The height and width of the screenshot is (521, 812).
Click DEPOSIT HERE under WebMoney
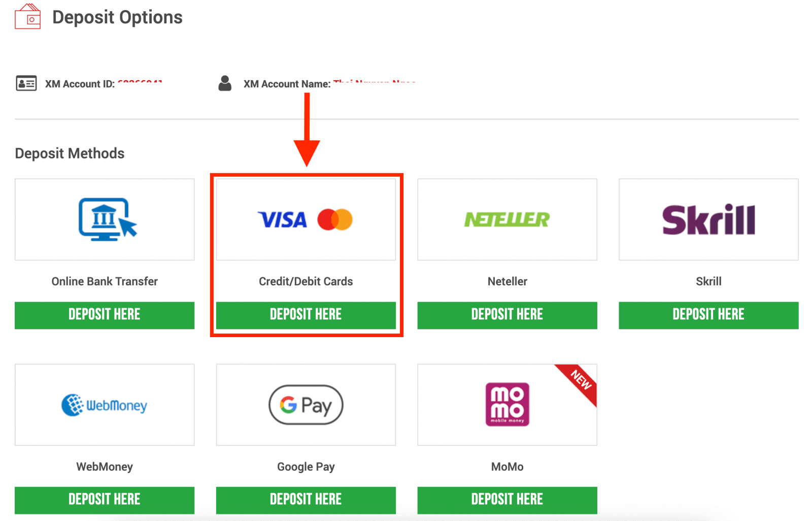[105, 499]
